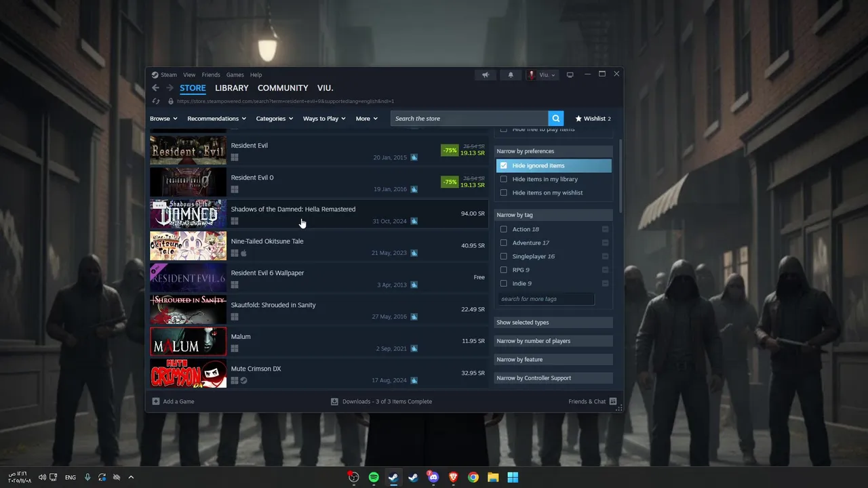Open system tray hidden icons chevron
Screen dimensions: 868x488
[x=131, y=477]
